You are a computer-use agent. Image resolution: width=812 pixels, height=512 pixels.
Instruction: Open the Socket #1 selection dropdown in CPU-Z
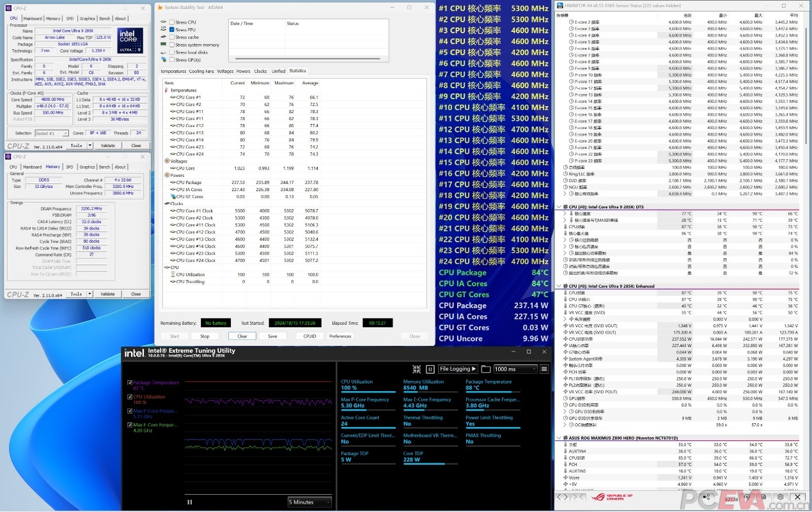pos(51,133)
